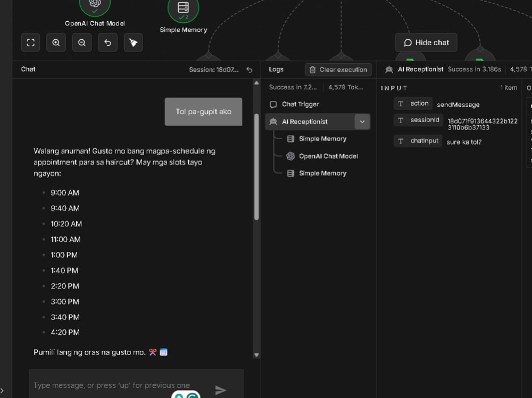
Task: Click the AI Receptionist header title
Action: click(x=420, y=70)
